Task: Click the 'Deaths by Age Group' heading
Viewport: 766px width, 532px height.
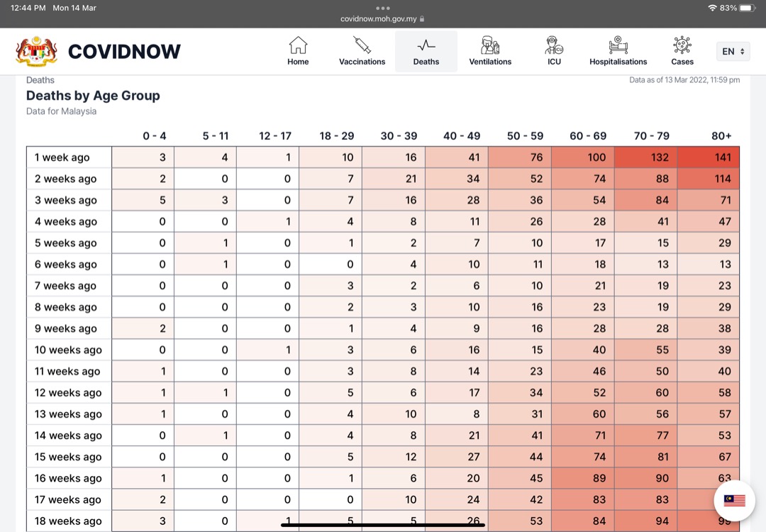Action: (93, 95)
